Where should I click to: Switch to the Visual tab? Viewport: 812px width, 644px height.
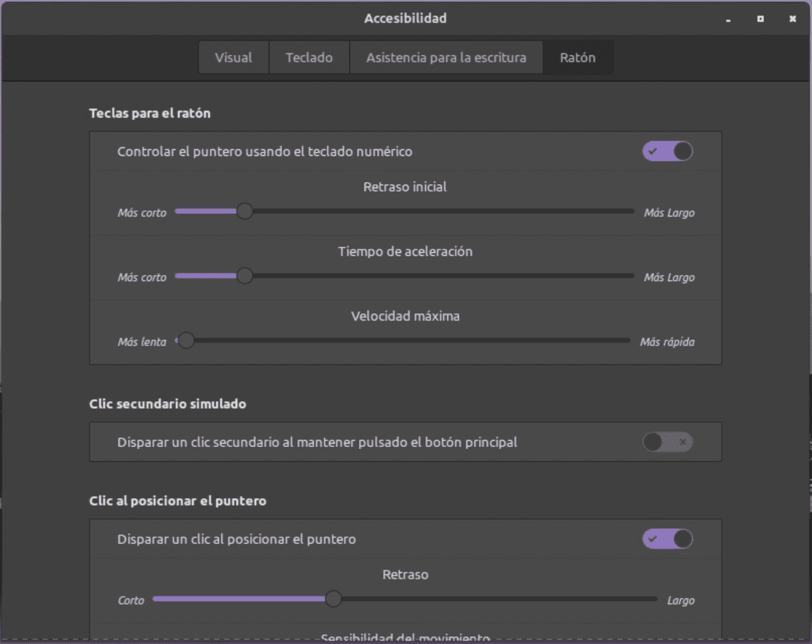click(x=233, y=57)
